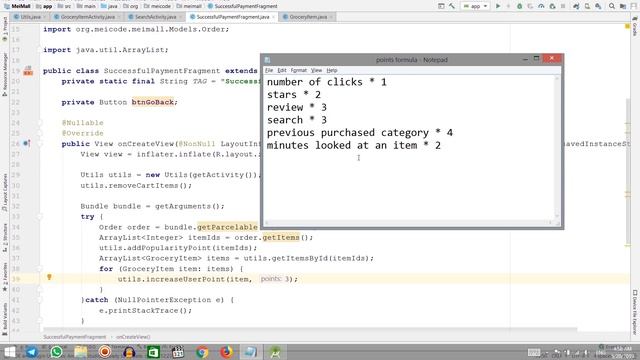Open Project Structure folder icon in toolbar

tap(623, 6)
